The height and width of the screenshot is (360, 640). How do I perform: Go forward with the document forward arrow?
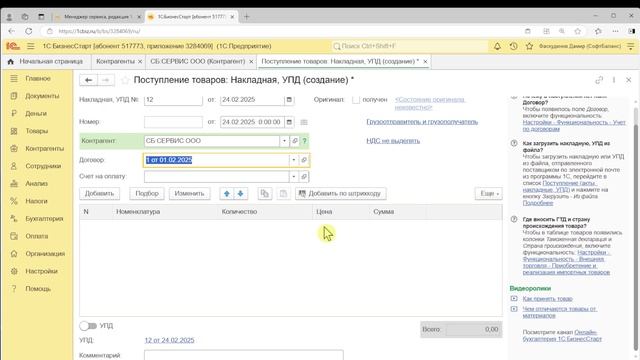106,80
